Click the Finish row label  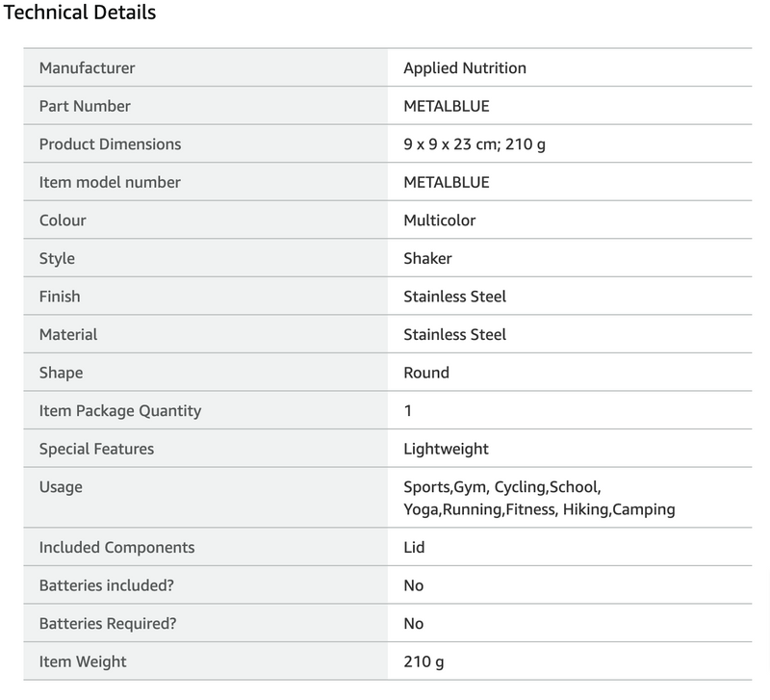[x=61, y=297]
